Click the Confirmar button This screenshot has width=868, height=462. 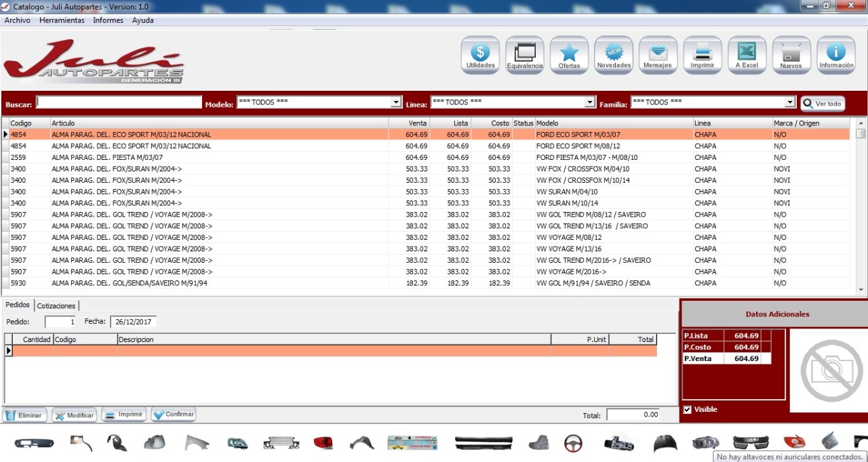(174, 414)
